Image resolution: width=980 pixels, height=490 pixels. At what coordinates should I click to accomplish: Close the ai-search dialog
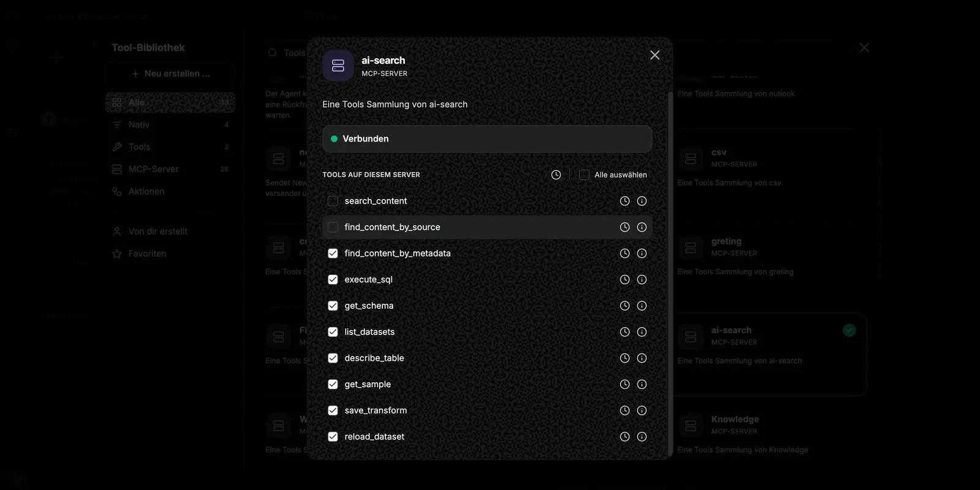click(655, 55)
